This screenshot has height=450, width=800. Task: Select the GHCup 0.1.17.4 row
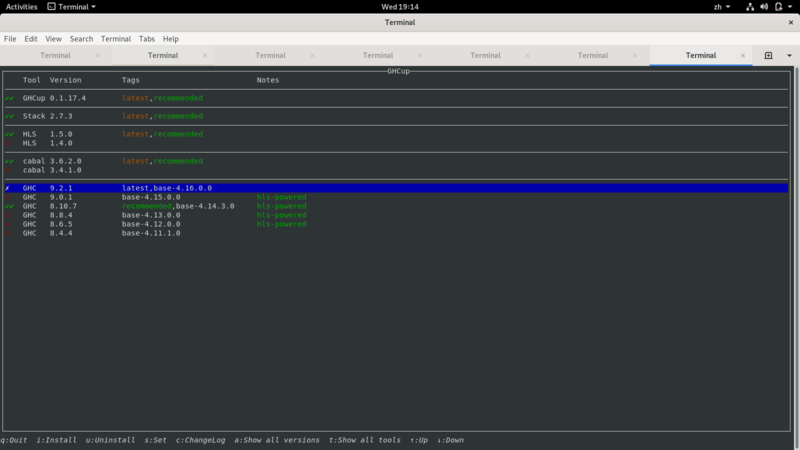tap(396, 98)
